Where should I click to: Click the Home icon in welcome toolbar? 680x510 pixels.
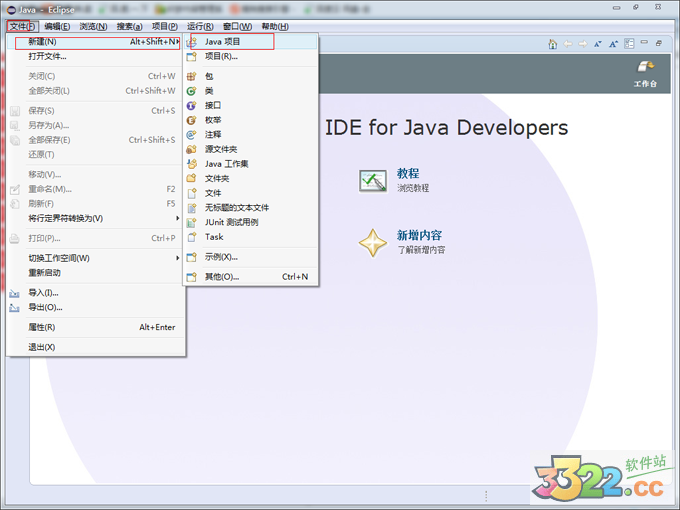[x=552, y=44]
